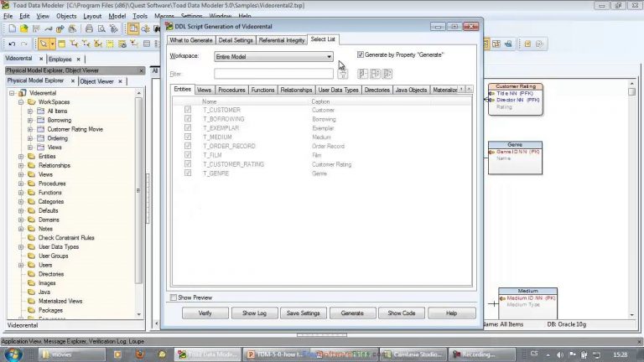Switch to the What to Generate tab
Image resolution: width=644 pixels, height=362 pixels.
coord(191,40)
